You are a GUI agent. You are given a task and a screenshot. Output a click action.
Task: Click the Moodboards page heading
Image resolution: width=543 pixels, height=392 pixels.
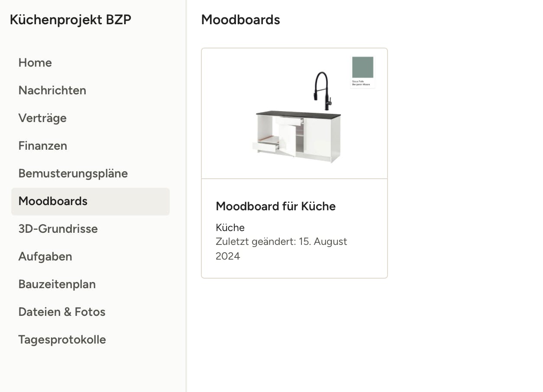(240, 20)
